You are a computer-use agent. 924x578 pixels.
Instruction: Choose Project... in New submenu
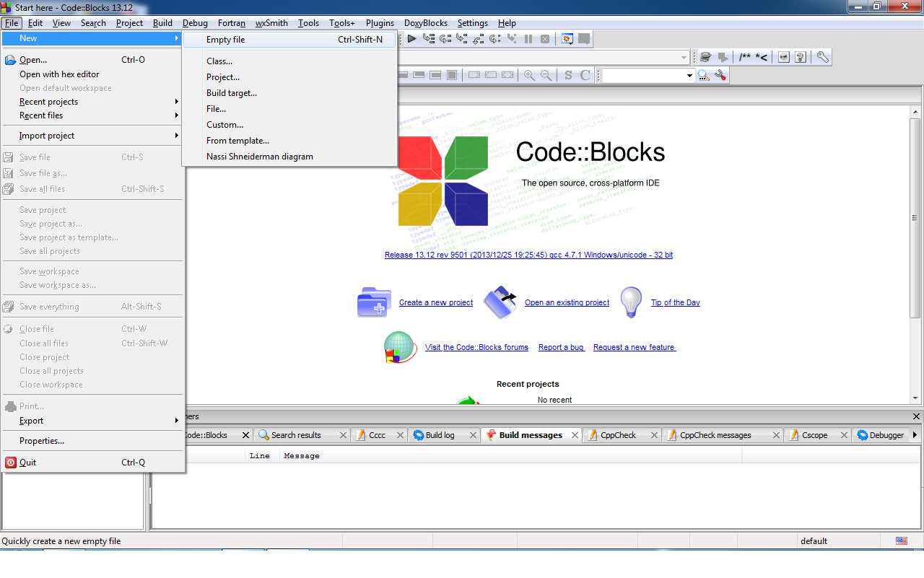pos(289,77)
